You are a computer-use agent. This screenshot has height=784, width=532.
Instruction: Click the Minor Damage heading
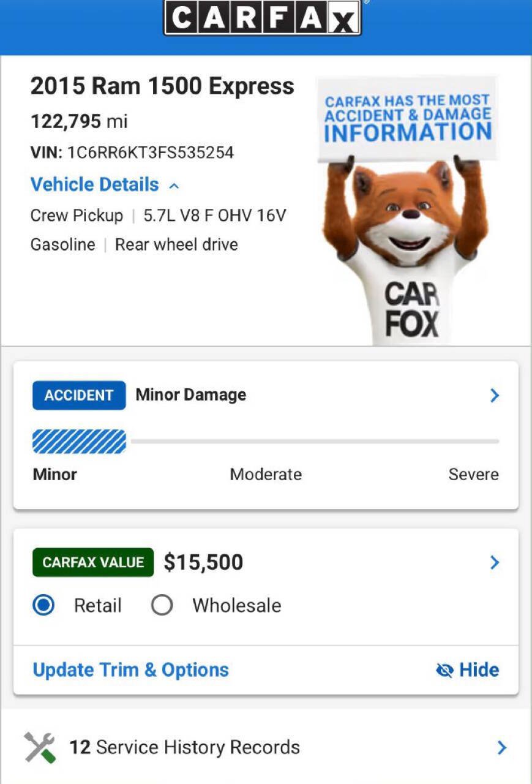coord(191,395)
